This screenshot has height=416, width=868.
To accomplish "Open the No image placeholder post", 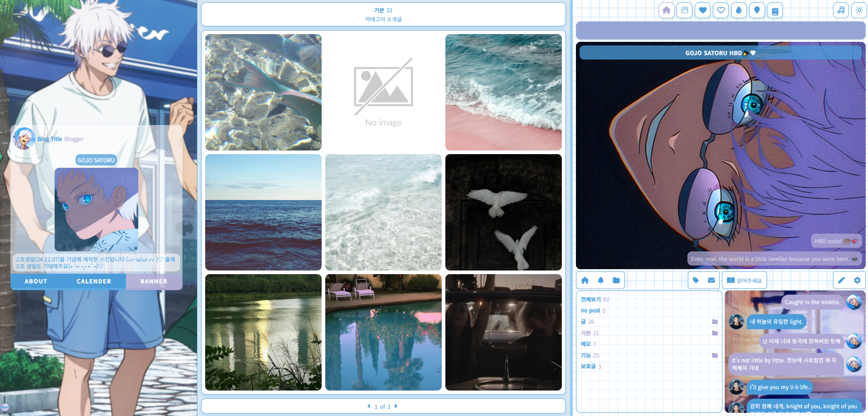I will [x=384, y=92].
